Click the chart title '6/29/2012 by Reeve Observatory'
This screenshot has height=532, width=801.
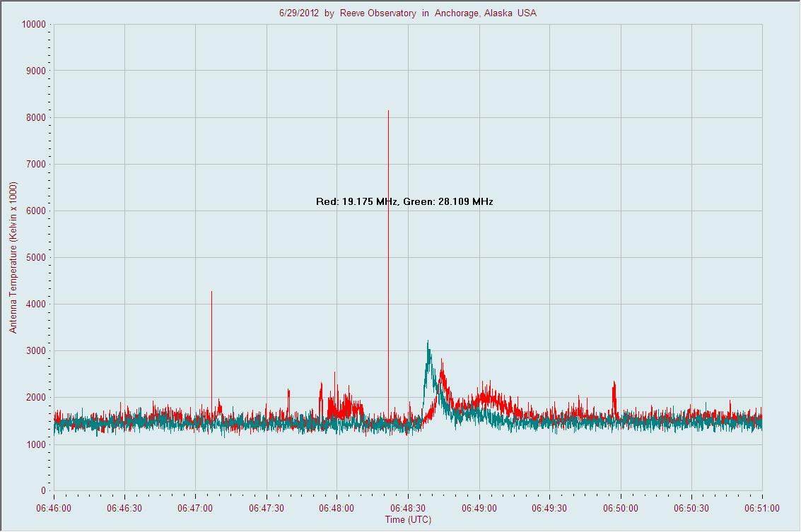coord(408,13)
